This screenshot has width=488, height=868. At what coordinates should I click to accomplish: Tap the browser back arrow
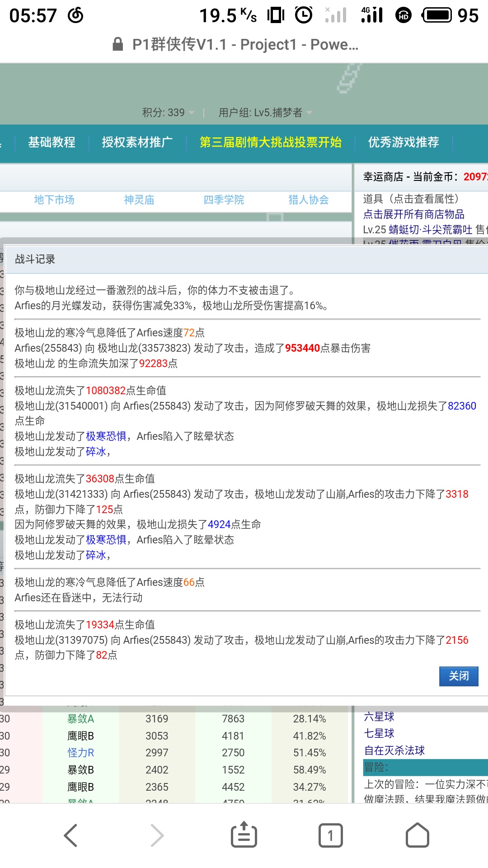(x=71, y=835)
